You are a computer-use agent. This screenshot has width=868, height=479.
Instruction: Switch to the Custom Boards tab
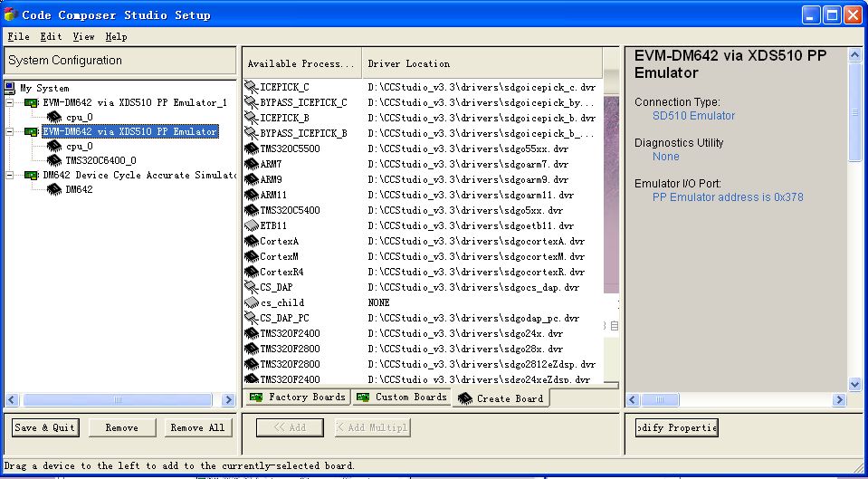click(x=401, y=397)
